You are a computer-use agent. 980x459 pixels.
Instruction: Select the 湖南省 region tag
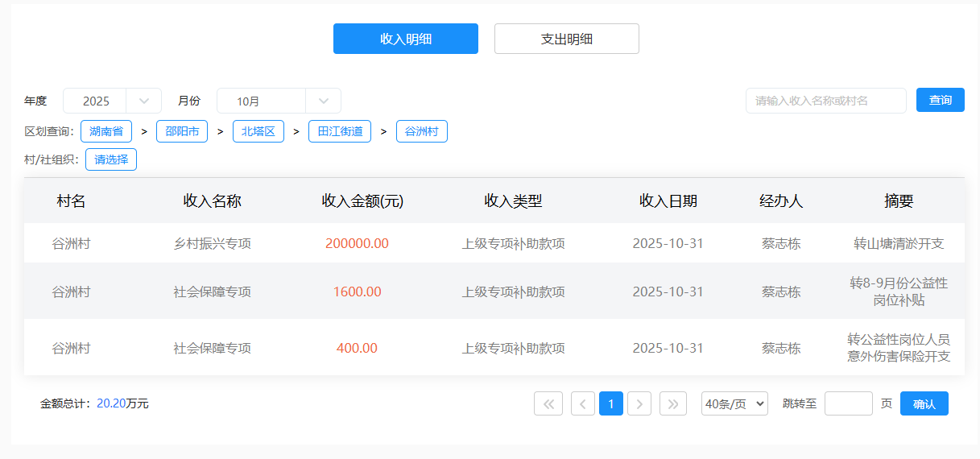coord(106,131)
